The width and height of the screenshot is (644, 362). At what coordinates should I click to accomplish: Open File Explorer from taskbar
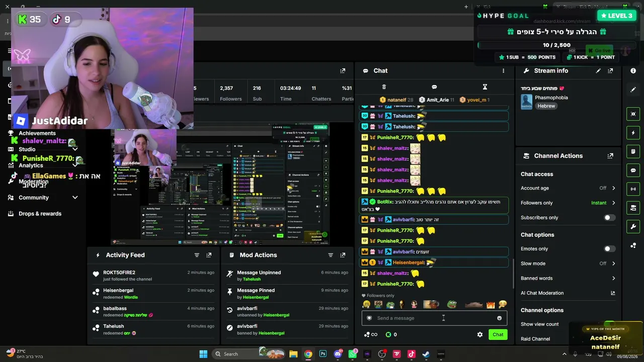coord(293,354)
